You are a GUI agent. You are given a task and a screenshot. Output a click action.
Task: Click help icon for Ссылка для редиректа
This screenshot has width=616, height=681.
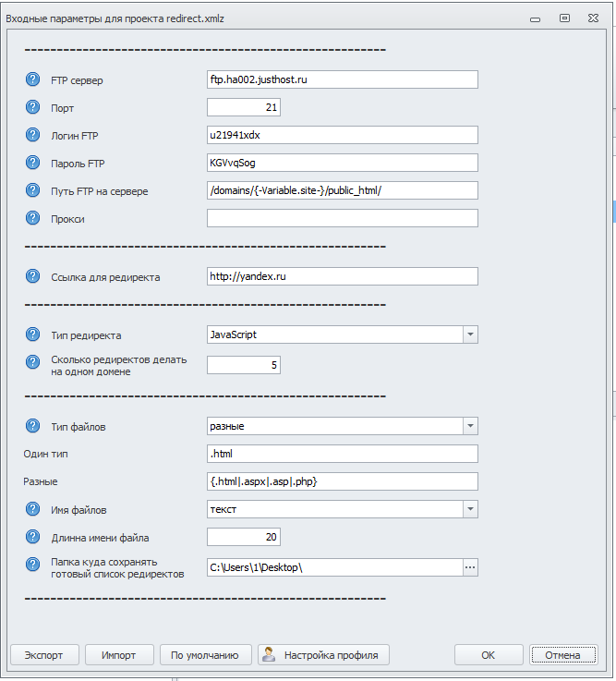(33, 276)
